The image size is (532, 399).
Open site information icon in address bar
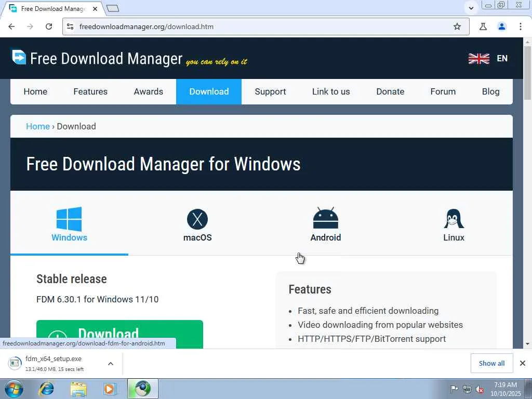(x=70, y=26)
